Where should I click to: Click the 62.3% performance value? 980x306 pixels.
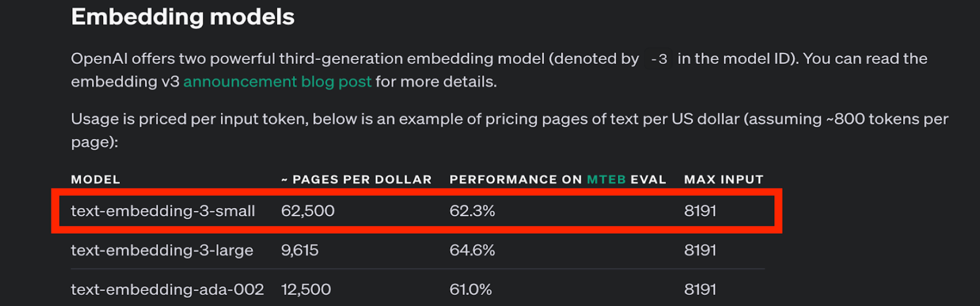(472, 211)
